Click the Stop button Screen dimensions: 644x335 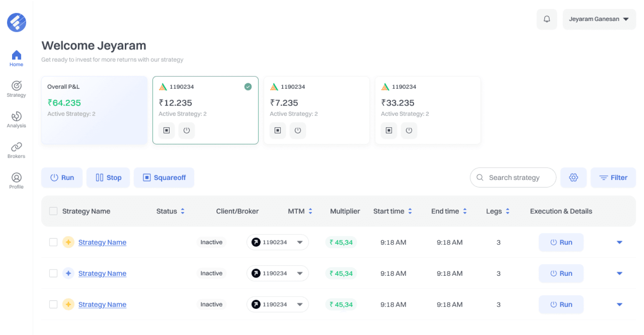click(x=108, y=178)
